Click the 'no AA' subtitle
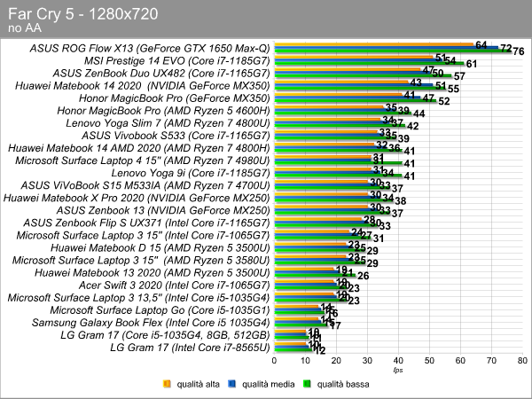The height and width of the screenshot is (399, 532). tap(25, 28)
